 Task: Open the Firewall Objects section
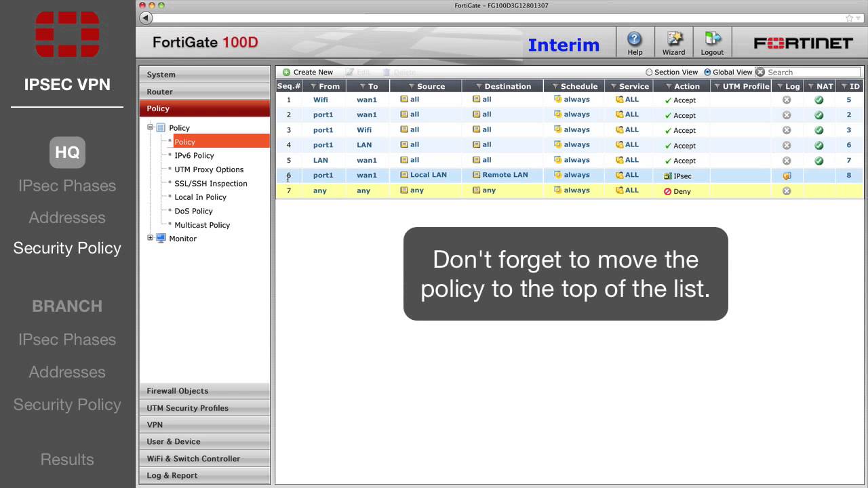(204, 390)
